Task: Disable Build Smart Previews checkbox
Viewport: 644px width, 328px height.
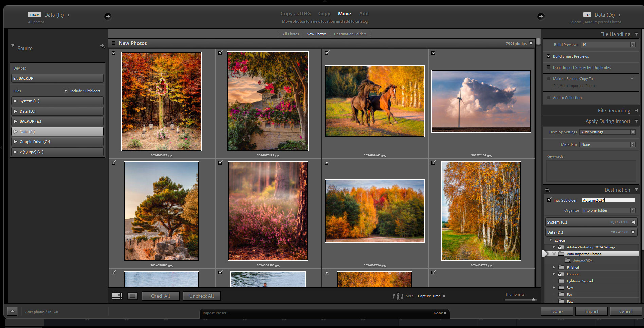Action: coord(549,56)
